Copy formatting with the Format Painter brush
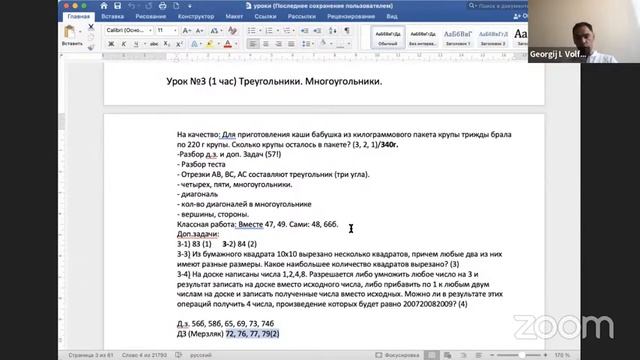 [x=91, y=47]
